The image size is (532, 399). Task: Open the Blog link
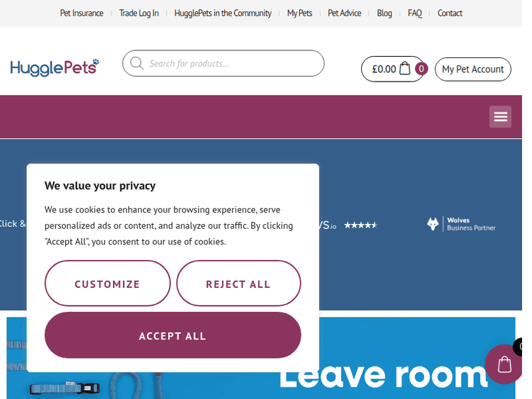tap(384, 13)
